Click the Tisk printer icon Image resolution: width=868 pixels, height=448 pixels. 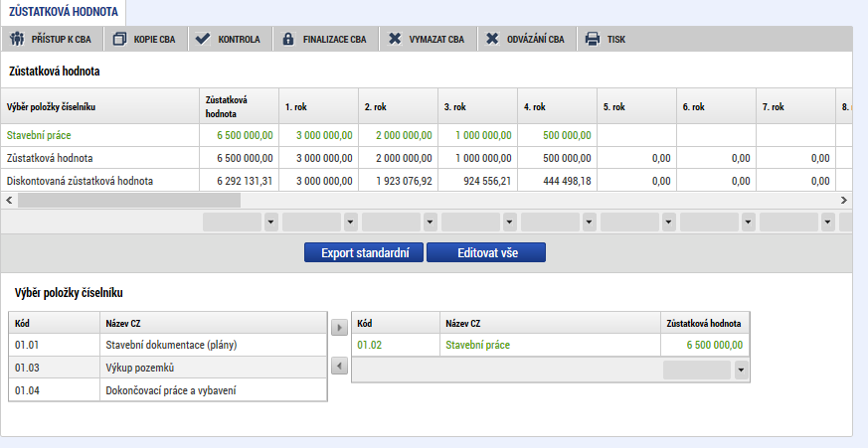(593, 39)
